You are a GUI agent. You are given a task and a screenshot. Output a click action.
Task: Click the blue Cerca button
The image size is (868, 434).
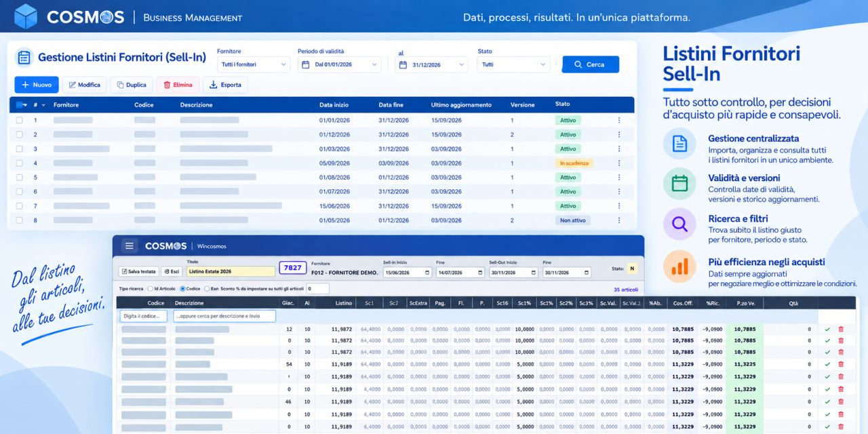pos(590,64)
